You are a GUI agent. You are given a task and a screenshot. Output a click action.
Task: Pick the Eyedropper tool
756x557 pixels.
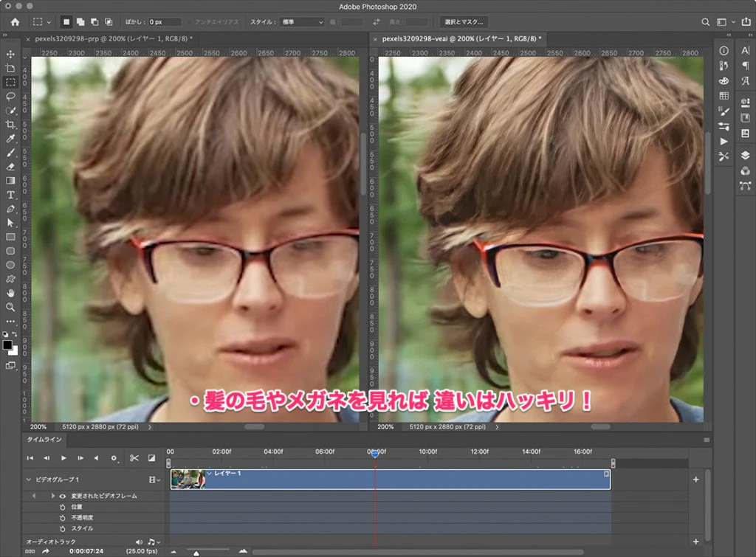pyautogui.click(x=10, y=139)
